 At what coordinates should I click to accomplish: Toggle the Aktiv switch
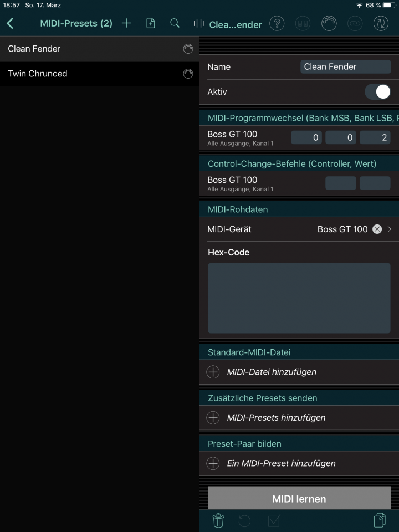pyautogui.click(x=377, y=92)
